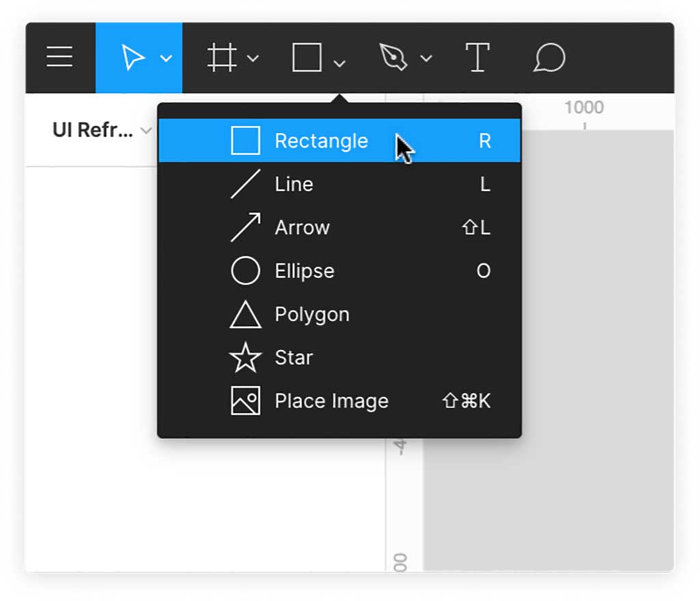Viewport: 700px width, 601px height.
Task: Choose Rectangle from the shapes menu
Action: [x=339, y=141]
